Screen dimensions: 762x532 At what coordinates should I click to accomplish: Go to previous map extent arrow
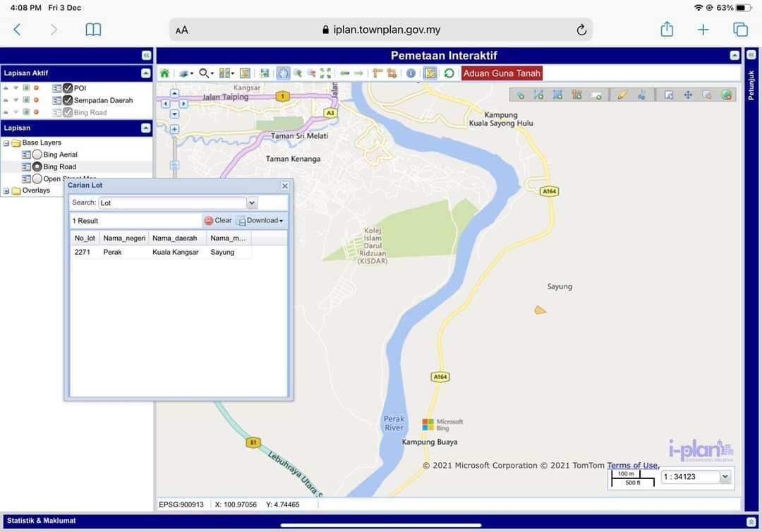(x=345, y=73)
